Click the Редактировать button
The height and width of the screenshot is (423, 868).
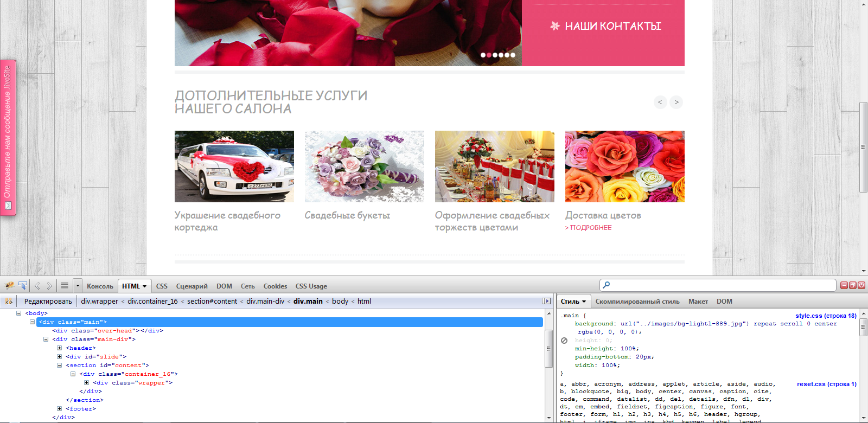48,301
